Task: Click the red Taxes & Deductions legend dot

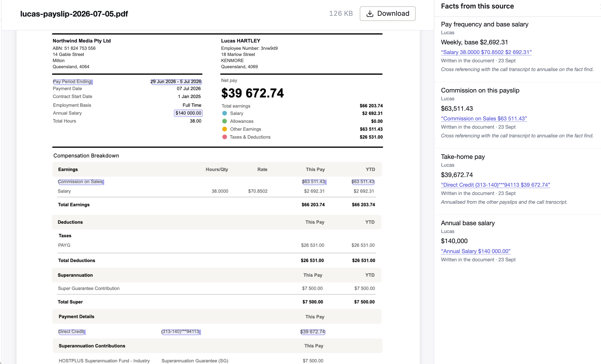Action: pyautogui.click(x=225, y=137)
